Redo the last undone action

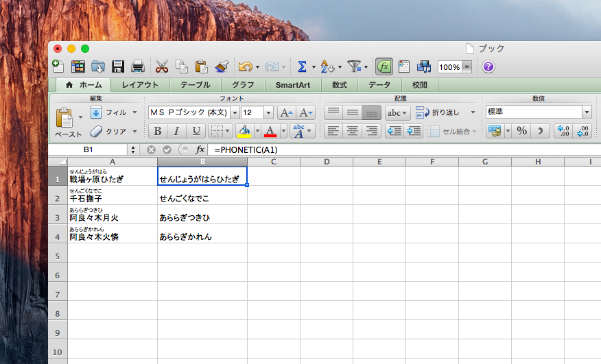click(x=272, y=66)
